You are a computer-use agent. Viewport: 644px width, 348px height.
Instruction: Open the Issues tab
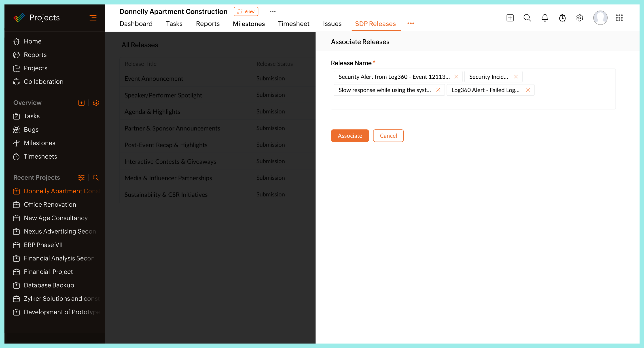click(332, 24)
